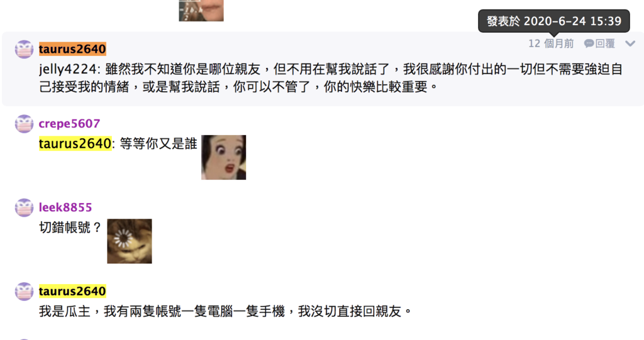Click yellow-highlighted taurus2640 mention in crepe5607's reply

pyautogui.click(x=75, y=144)
